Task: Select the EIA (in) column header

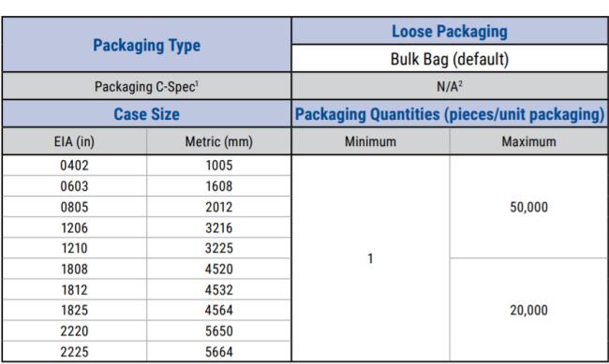Action: pos(75,141)
